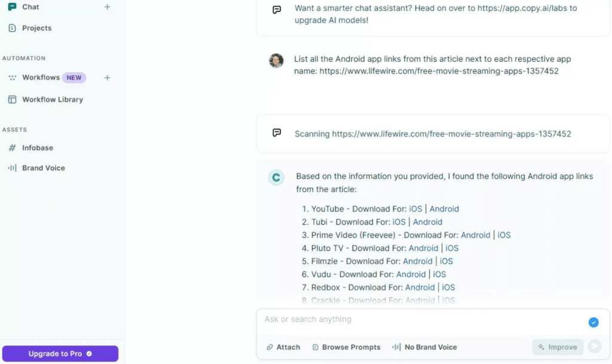Click the Infobase hashtag icon
The height and width of the screenshot is (364, 612).
click(x=13, y=148)
